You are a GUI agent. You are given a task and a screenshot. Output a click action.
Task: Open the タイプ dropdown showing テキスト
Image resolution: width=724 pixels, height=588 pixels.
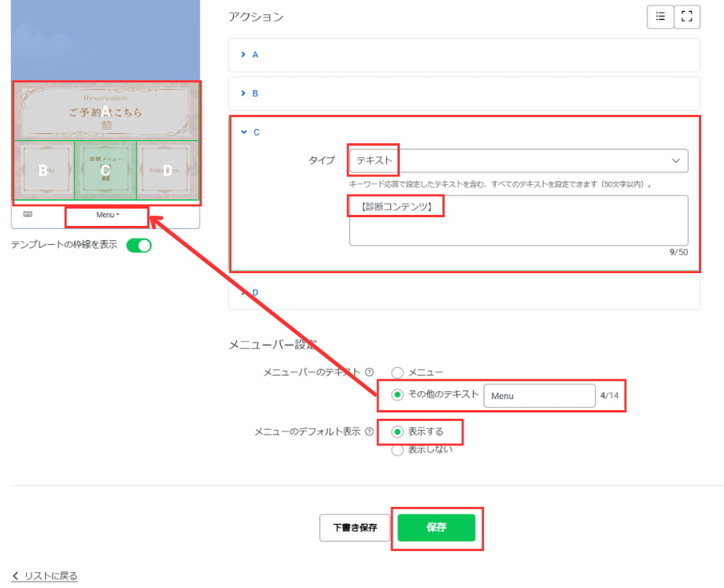(519, 161)
